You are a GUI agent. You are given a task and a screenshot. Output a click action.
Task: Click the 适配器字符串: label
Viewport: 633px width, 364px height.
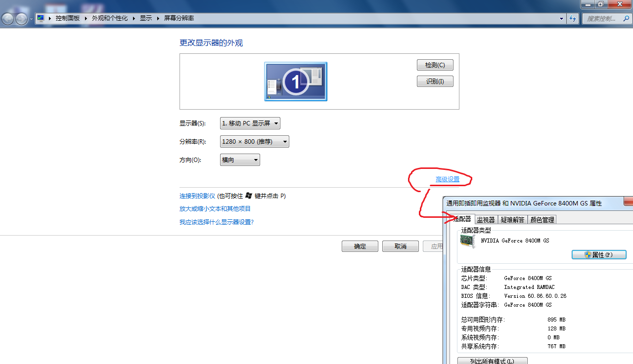click(480, 305)
